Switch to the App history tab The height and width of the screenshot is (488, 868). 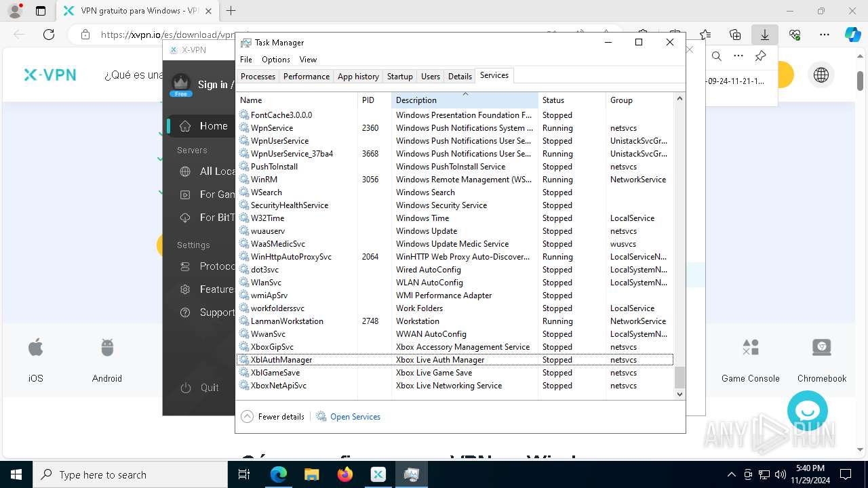pyautogui.click(x=358, y=77)
